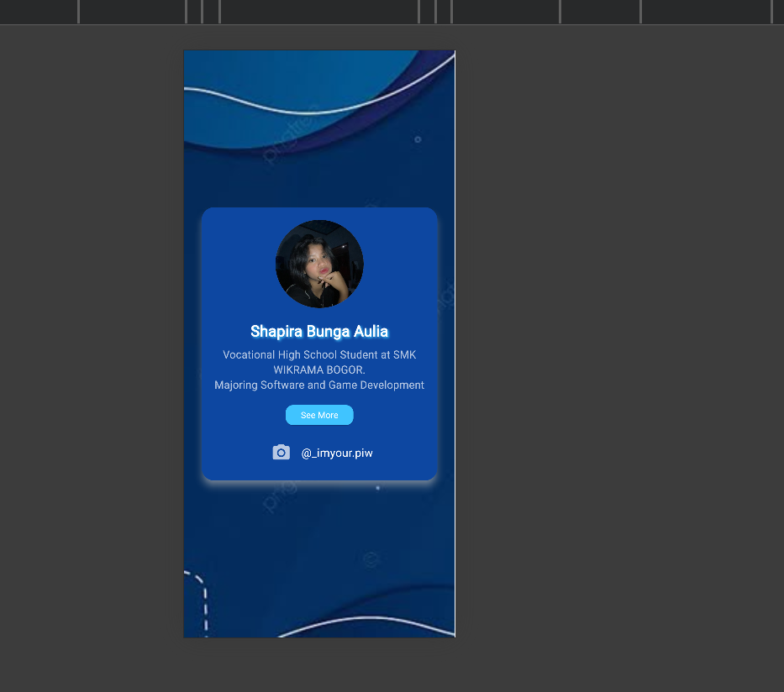Select the Shapira Bunga Aulia name heading

[319, 332]
